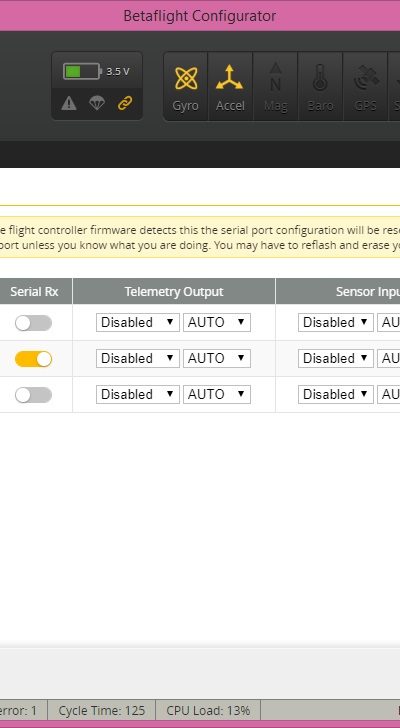Image resolution: width=400 pixels, height=728 pixels.
Task: Open first row Telemetry Output AUTO baud dropdown
Action: coord(217,323)
